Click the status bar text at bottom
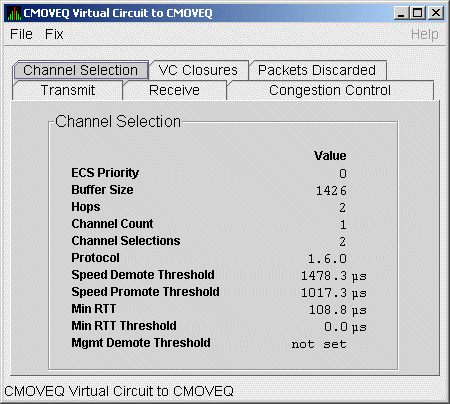Image resolution: width=450 pixels, height=404 pixels. tap(119, 391)
